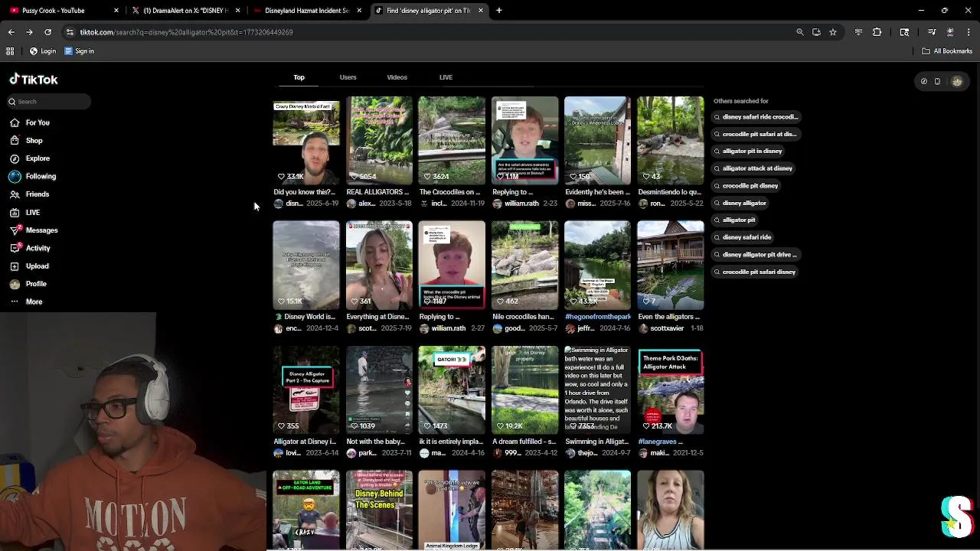Switch to the Videos results tab
The height and width of the screenshot is (551, 980).
pyautogui.click(x=397, y=77)
